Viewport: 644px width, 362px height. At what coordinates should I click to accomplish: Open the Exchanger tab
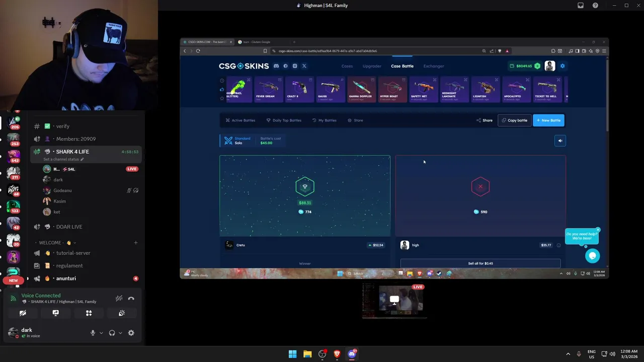pos(434,66)
